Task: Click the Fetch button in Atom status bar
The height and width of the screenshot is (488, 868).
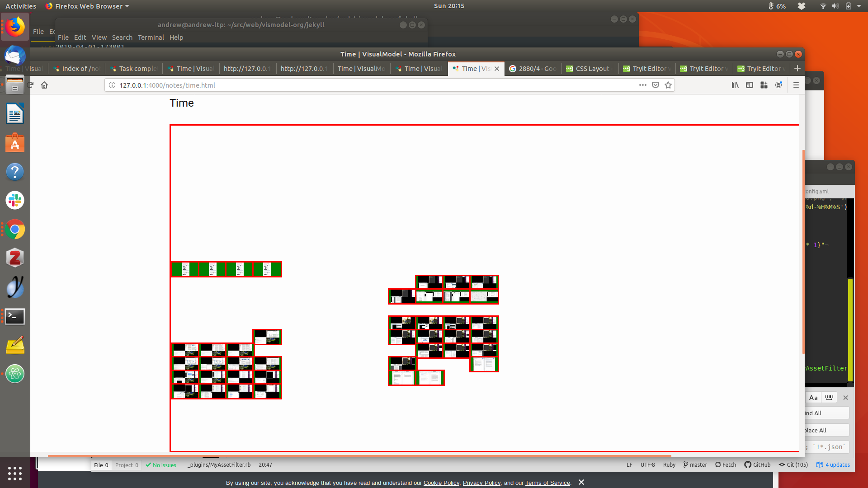Action: point(726,465)
